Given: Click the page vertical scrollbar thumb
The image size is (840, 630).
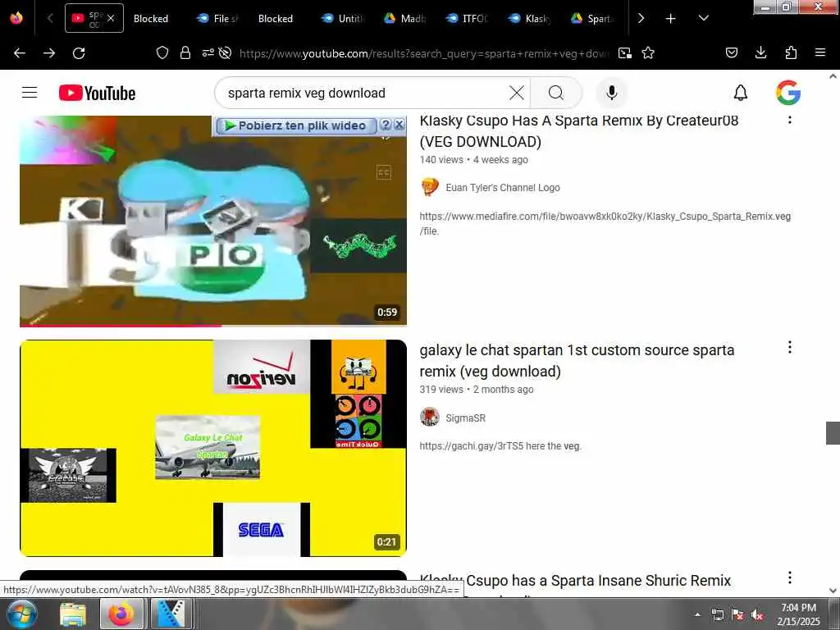Looking at the screenshot, I should coord(833,433).
